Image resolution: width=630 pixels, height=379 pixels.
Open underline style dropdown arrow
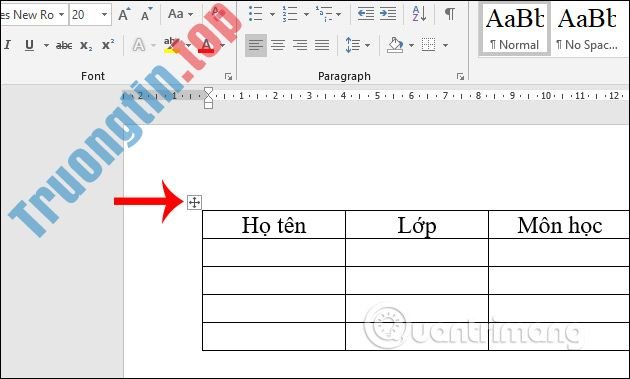coord(46,45)
